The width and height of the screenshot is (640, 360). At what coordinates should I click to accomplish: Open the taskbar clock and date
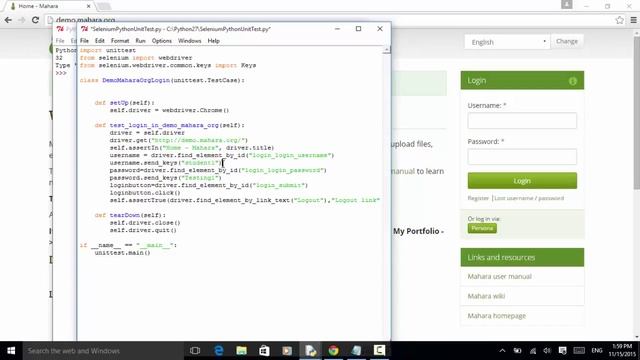click(622, 351)
